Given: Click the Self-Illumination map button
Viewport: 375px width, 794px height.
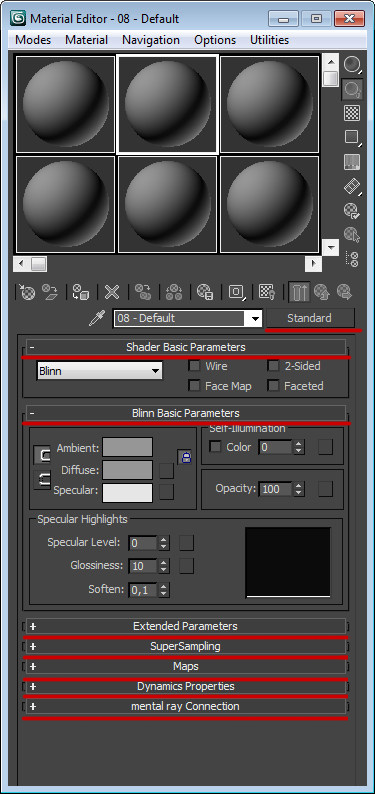Looking at the screenshot, I should tap(325, 447).
